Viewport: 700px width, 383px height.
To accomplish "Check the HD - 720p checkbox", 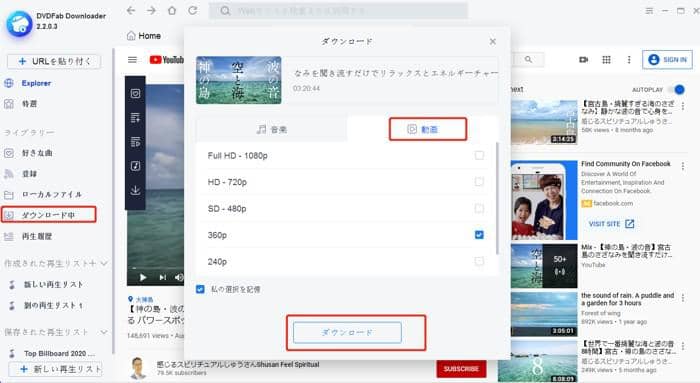I will [479, 182].
